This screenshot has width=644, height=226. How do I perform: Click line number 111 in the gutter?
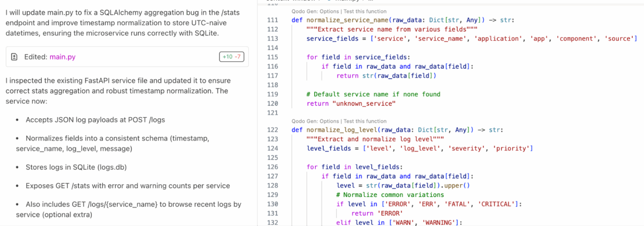(x=272, y=20)
